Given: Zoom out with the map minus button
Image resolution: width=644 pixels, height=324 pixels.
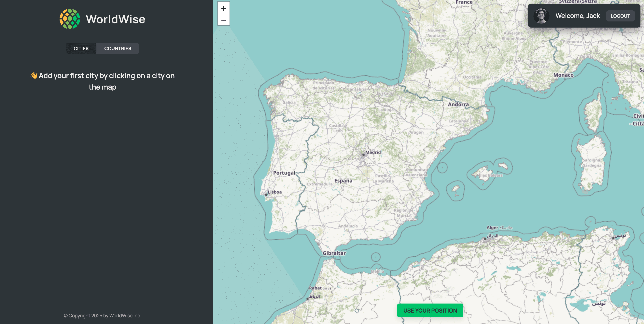Looking at the screenshot, I should (x=223, y=20).
